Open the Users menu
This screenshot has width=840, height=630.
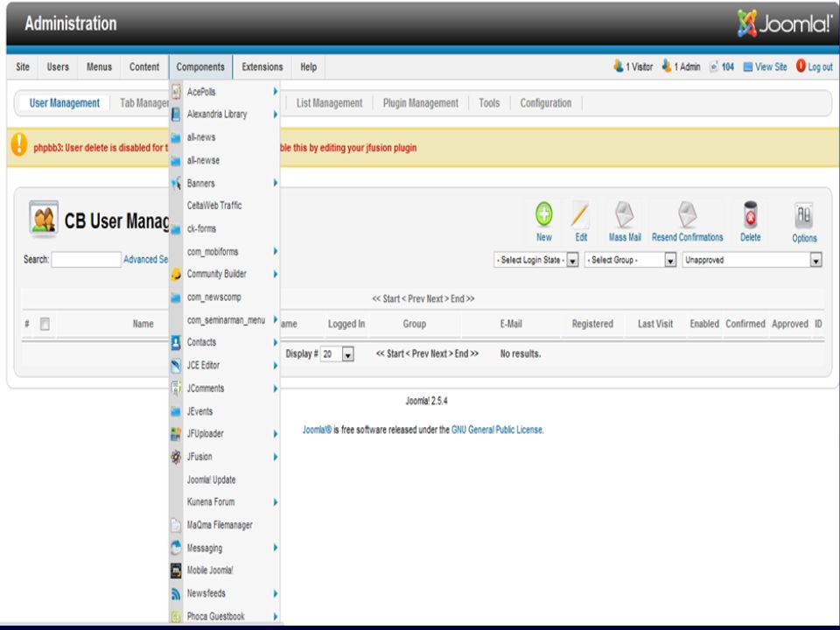(x=58, y=67)
